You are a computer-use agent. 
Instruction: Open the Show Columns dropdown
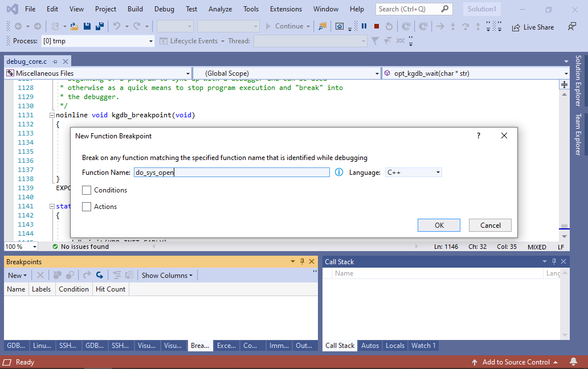pyautogui.click(x=167, y=276)
